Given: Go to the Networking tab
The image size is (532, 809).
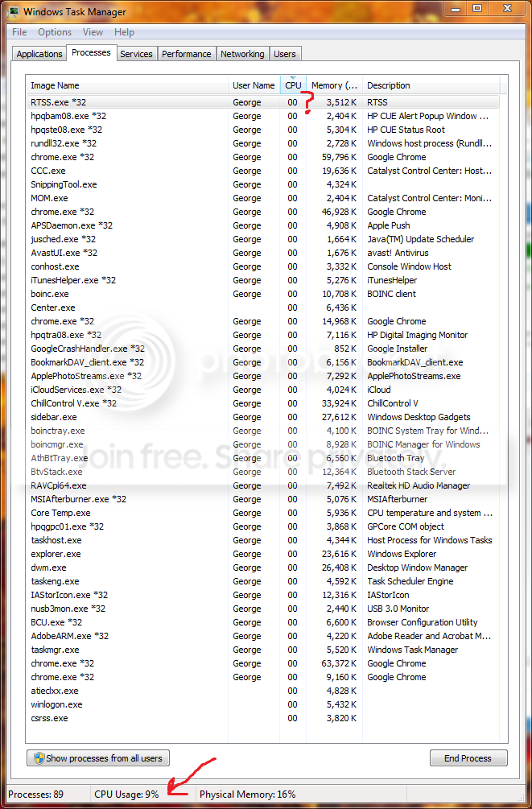Looking at the screenshot, I should click(242, 54).
